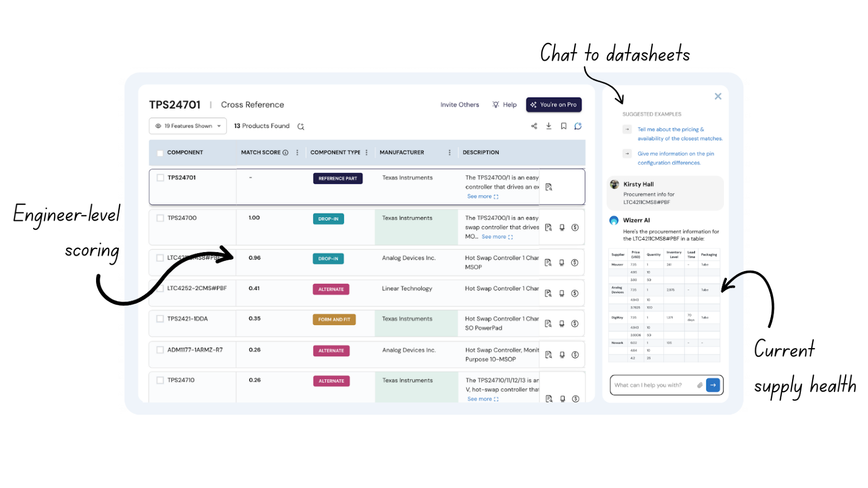Check the TPS24700 row checkbox

point(161,218)
